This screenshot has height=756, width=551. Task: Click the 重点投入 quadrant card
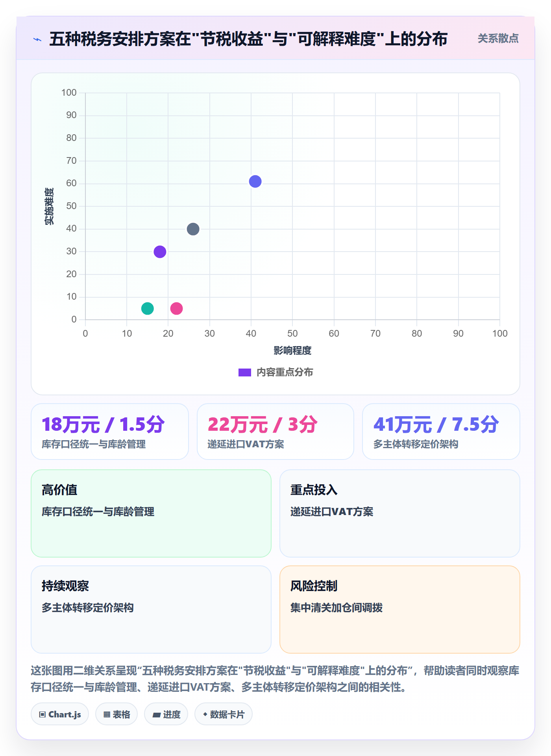(400, 513)
